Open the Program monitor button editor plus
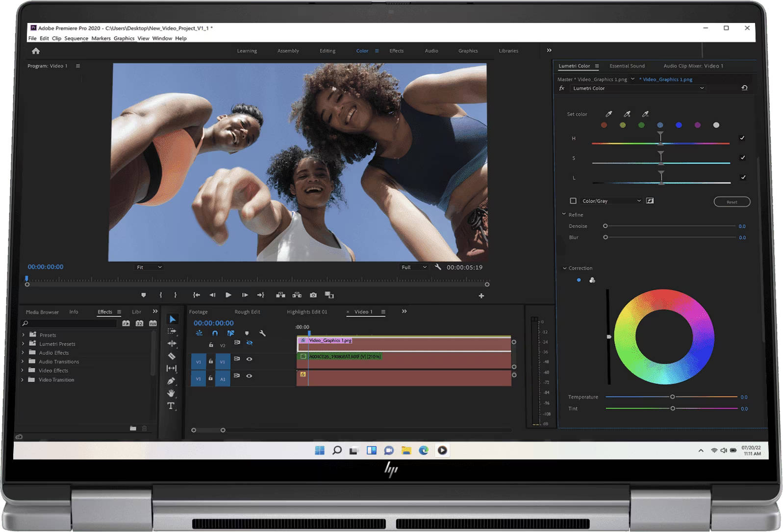Image resolution: width=783 pixels, height=532 pixels. click(x=481, y=296)
